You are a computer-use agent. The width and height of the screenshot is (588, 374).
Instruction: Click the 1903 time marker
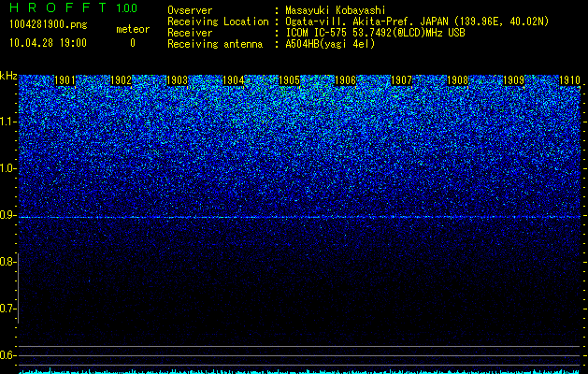[x=177, y=80]
